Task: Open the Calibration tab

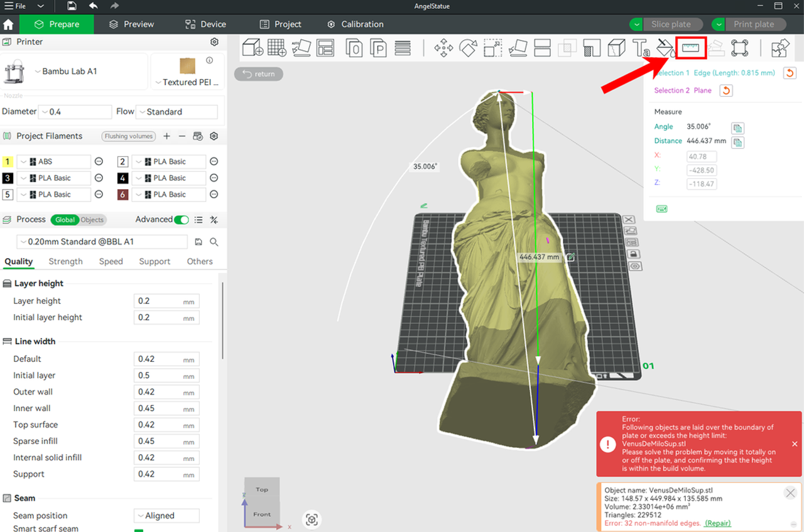Action: (355, 24)
